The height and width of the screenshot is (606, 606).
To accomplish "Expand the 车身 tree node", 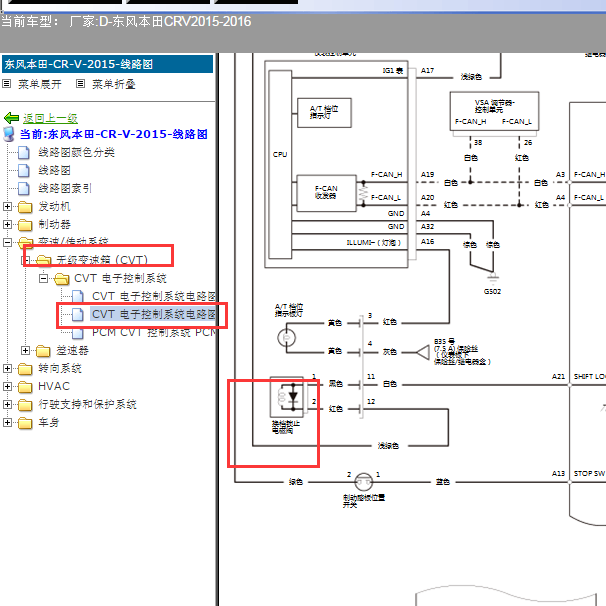I will coord(7,422).
